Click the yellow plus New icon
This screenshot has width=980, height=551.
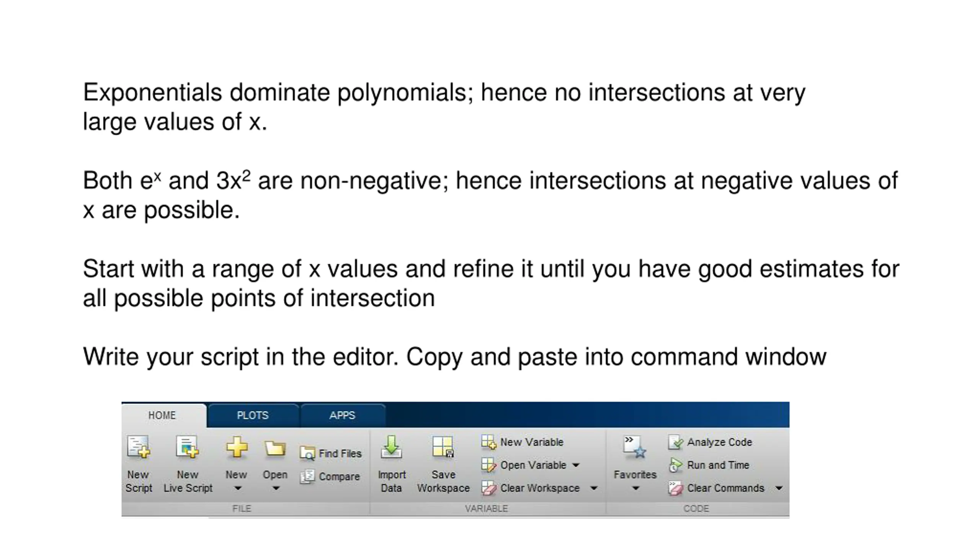237,447
